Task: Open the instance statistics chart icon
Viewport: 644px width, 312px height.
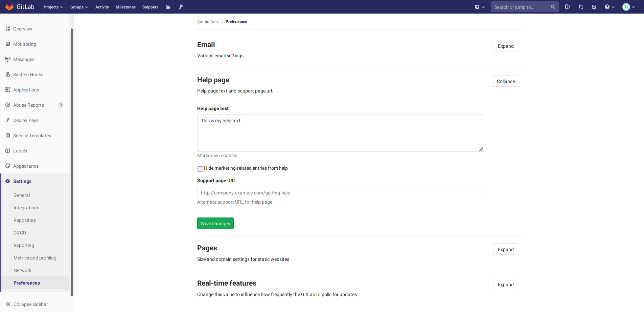Action: (x=168, y=7)
